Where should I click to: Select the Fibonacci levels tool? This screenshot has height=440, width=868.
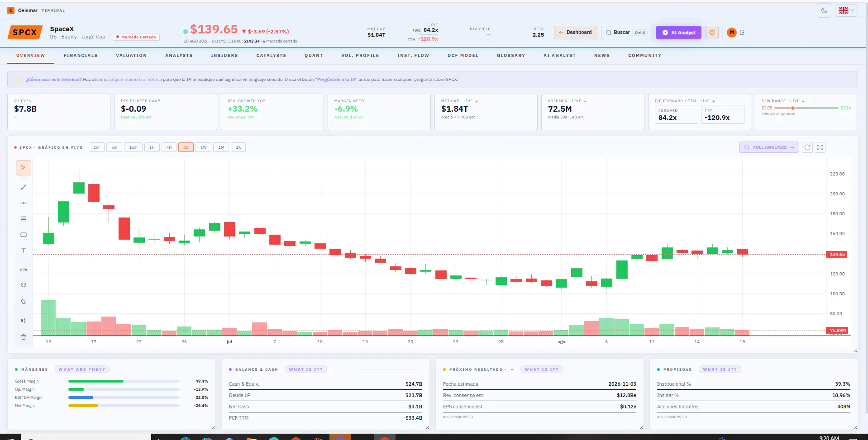(24, 219)
